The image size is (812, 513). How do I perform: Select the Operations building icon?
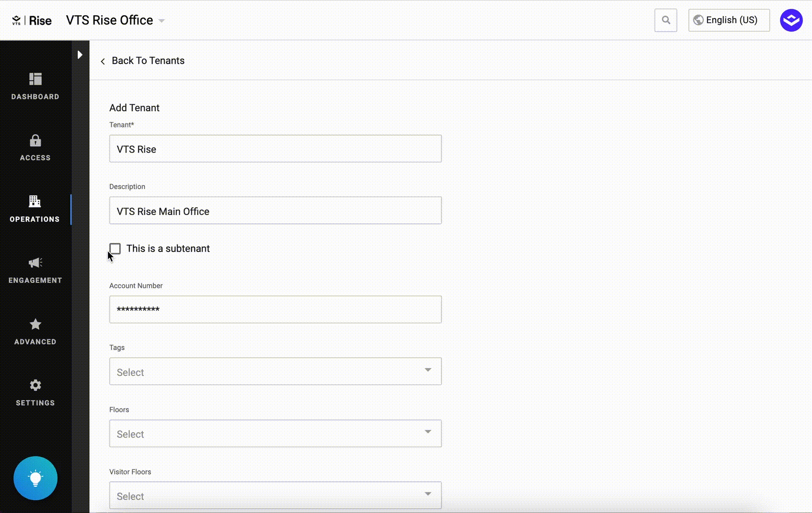pyautogui.click(x=35, y=201)
